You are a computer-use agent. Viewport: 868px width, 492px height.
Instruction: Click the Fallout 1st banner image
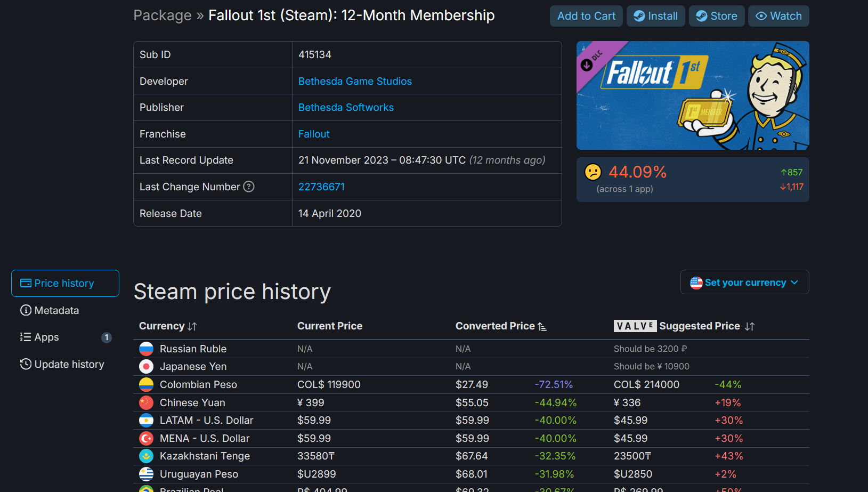(x=693, y=95)
